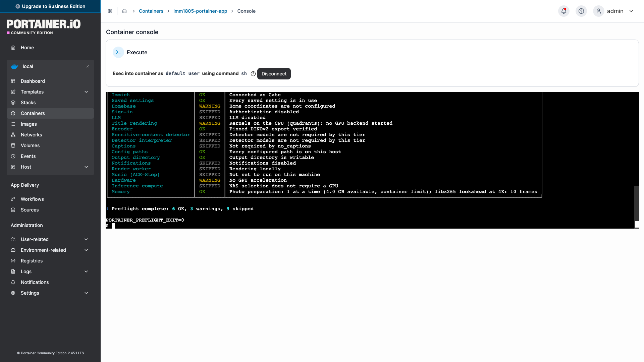Click the Disconnect button

274,74
